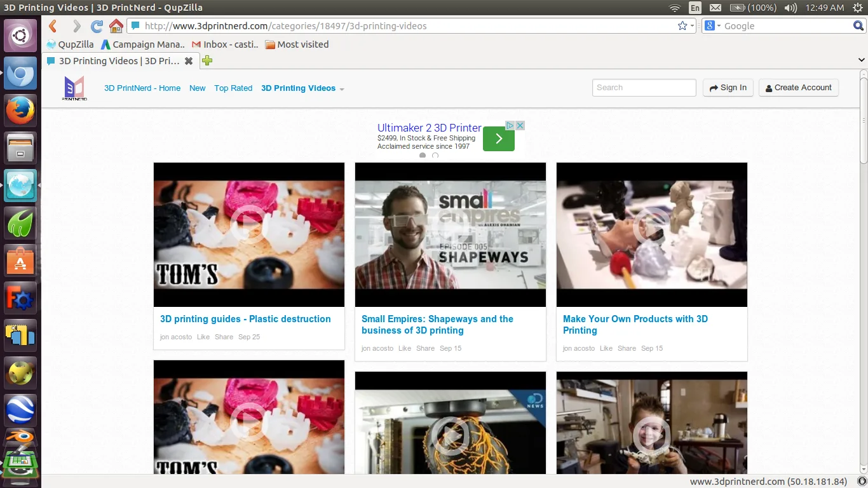Image resolution: width=868 pixels, height=488 pixels.
Task: Click the search magnifier icon in Google box
Action: [858, 26]
